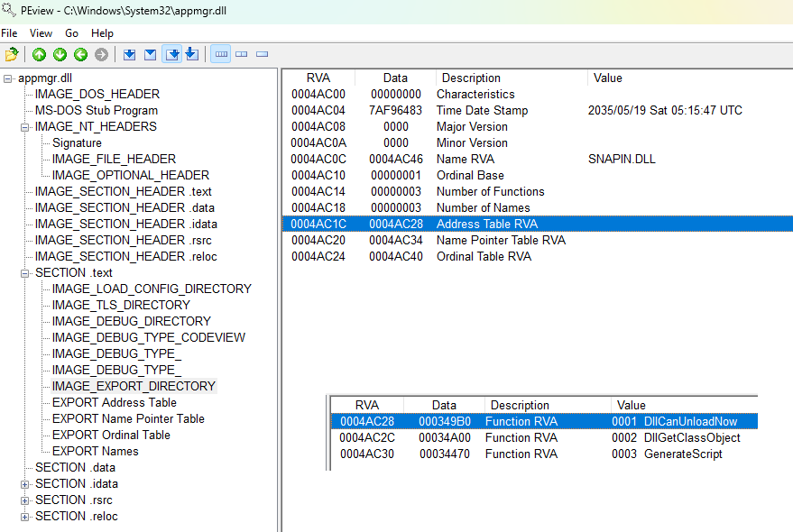The width and height of the screenshot is (793, 532).
Task: Select the two-segment width toolbar icon
Action: [x=241, y=54]
